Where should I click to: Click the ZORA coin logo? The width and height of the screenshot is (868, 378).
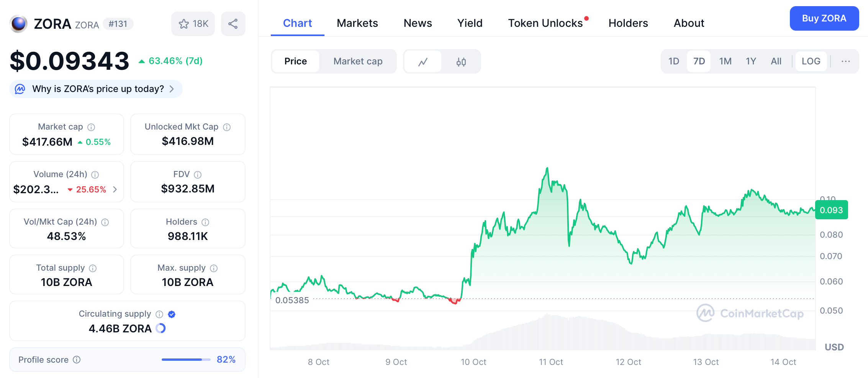tap(18, 23)
